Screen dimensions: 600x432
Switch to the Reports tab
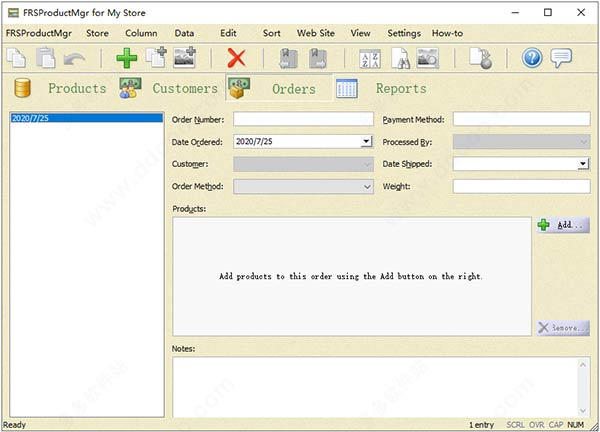pos(400,89)
